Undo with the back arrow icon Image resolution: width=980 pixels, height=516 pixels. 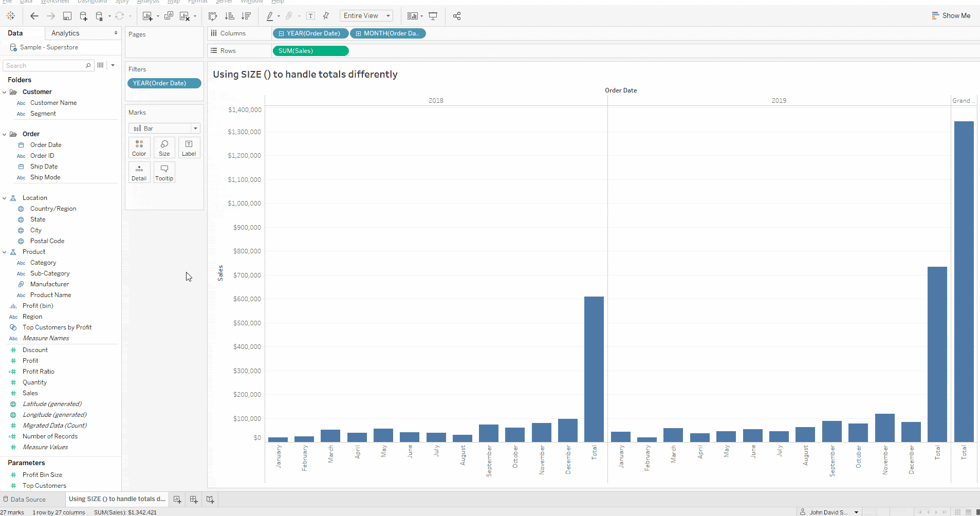(x=34, y=16)
